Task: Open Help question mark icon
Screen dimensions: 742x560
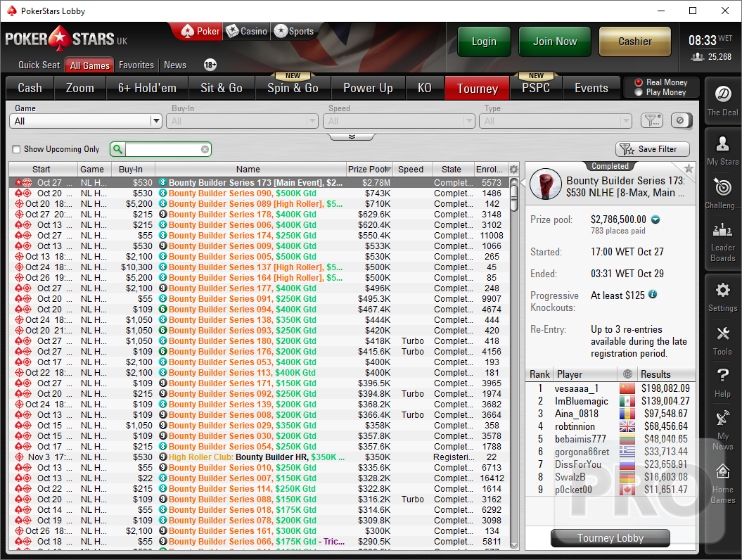Action: point(722,376)
